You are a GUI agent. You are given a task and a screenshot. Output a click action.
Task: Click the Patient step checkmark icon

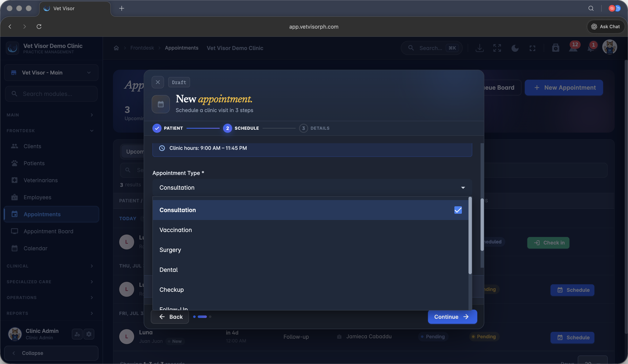pyautogui.click(x=157, y=128)
